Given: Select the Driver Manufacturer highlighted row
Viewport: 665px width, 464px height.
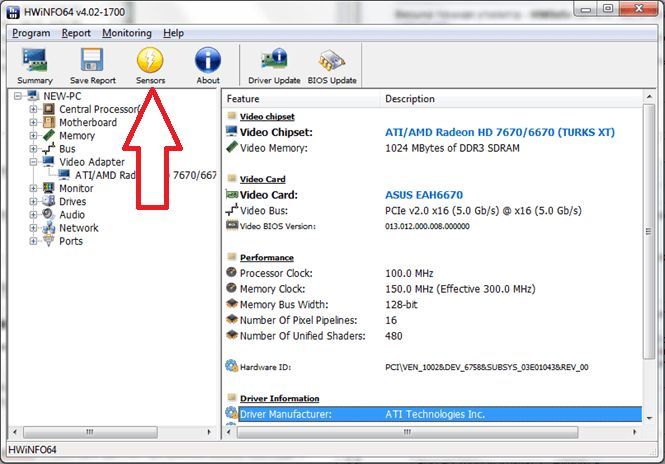Looking at the screenshot, I should (x=433, y=414).
